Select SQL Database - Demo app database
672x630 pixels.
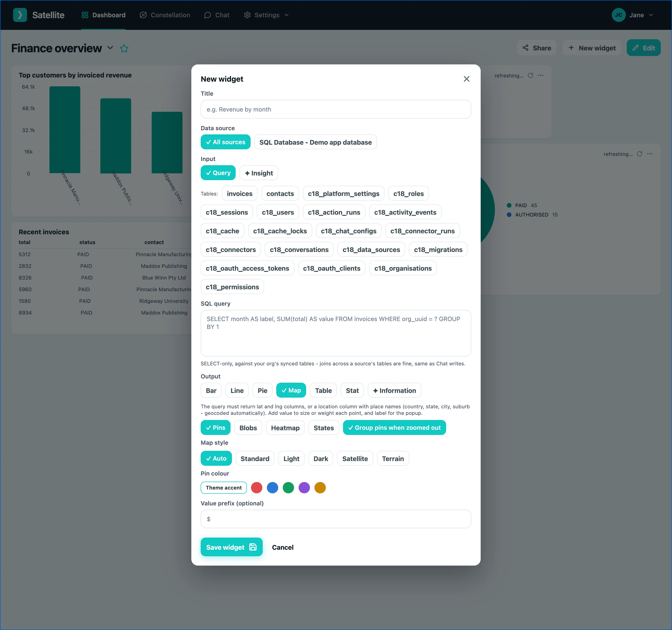click(315, 142)
